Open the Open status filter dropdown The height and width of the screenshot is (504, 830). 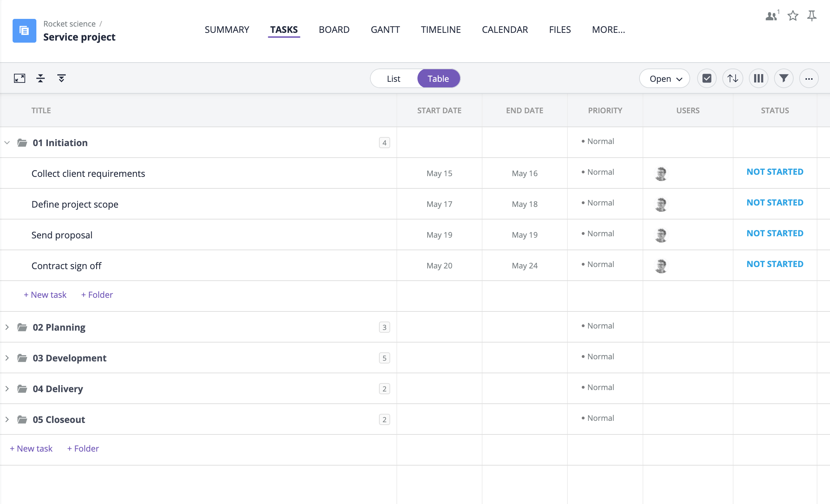click(x=664, y=79)
